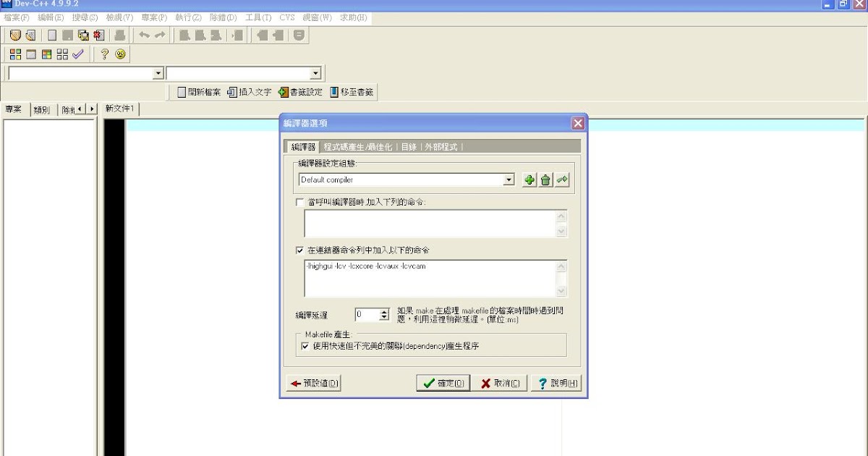The width and height of the screenshot is (868, 456).
Task: Click 移至書籤 toolbar button
Action: click(x=352, y=92)
